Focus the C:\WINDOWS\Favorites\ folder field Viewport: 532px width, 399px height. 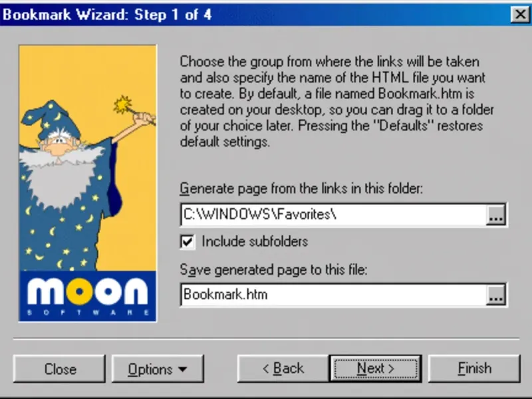pos(334,215)
